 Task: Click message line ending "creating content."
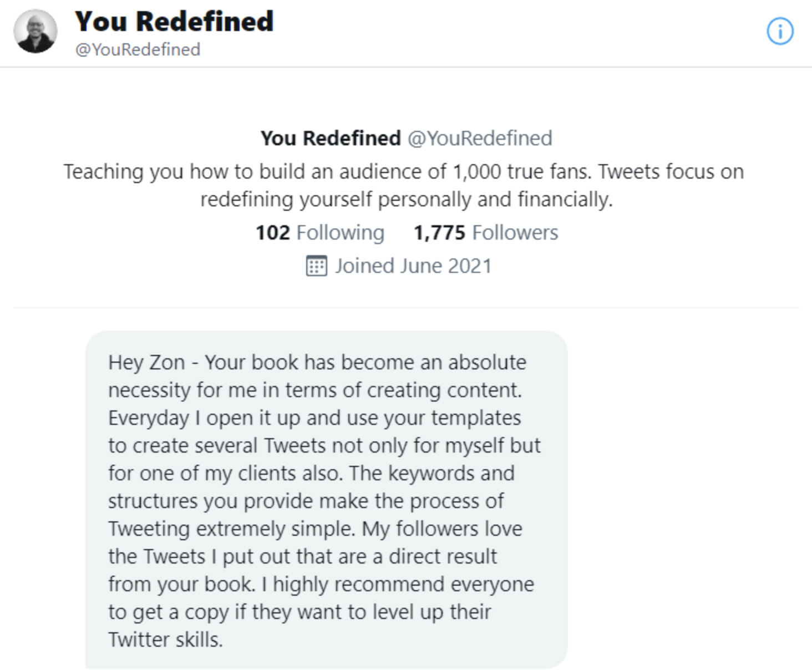tap(314, 390)
